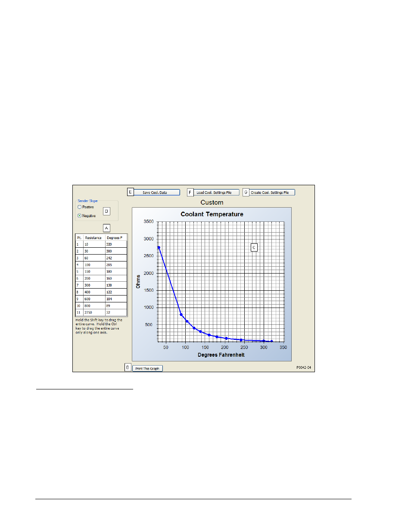Click degrees cell with value 320
Image resolution: width=411 pixels, height=532 pixels.
tap(116, 244)
